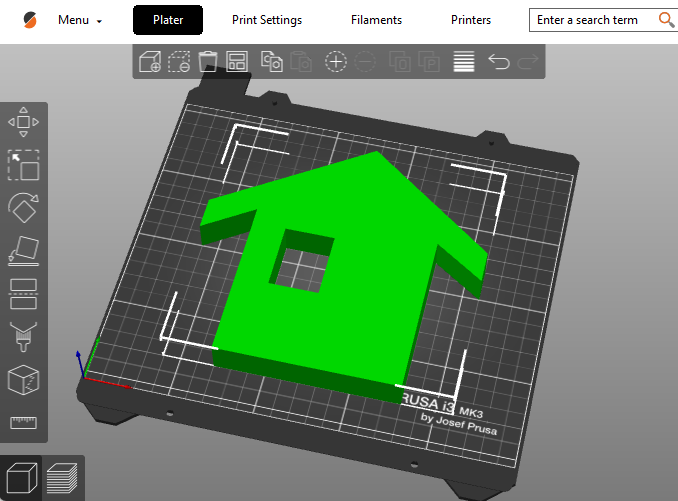Click the magnifying glass search icon

tap(666, 19)
